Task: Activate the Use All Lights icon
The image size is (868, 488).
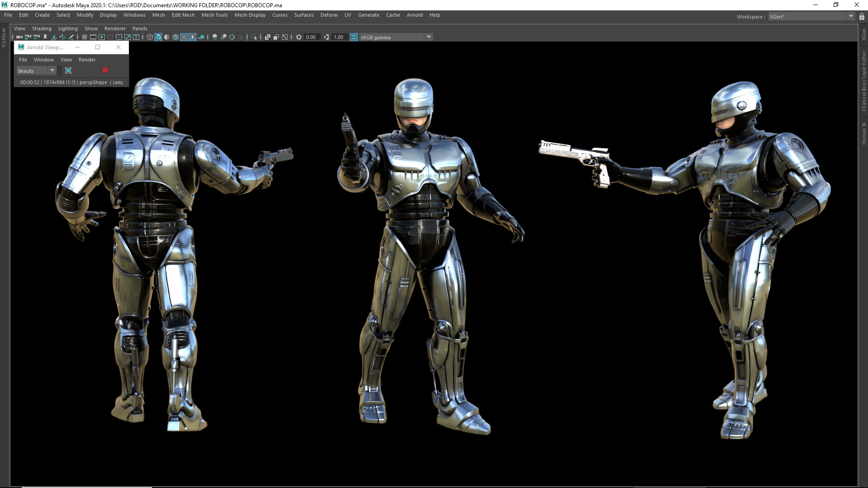Action: click(192, 37)
